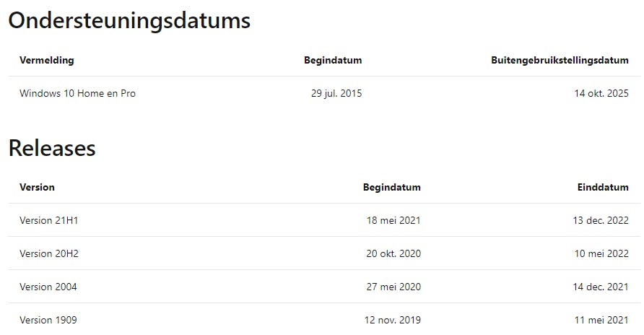Select the Windows 10 Home en Pro row
This screenshot has width=644, height=335.
point(77,93)
